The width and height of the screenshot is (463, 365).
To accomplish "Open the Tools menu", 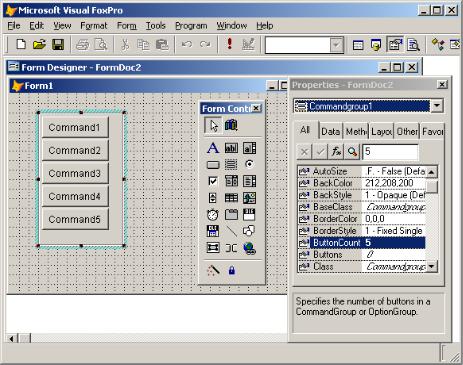I will [156, 26].
